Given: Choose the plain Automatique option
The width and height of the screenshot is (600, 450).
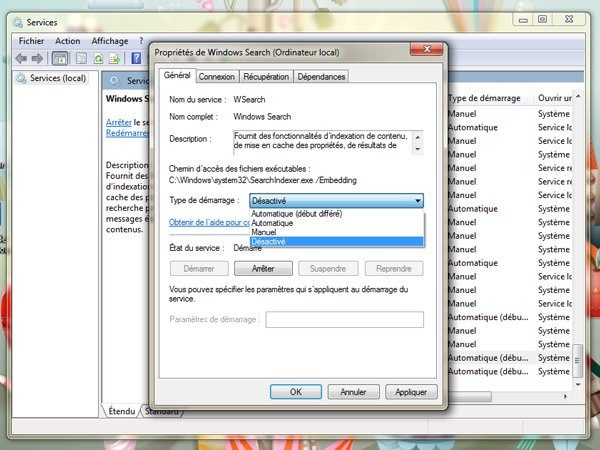Looking at the screenshot, I should click(336, 223).
